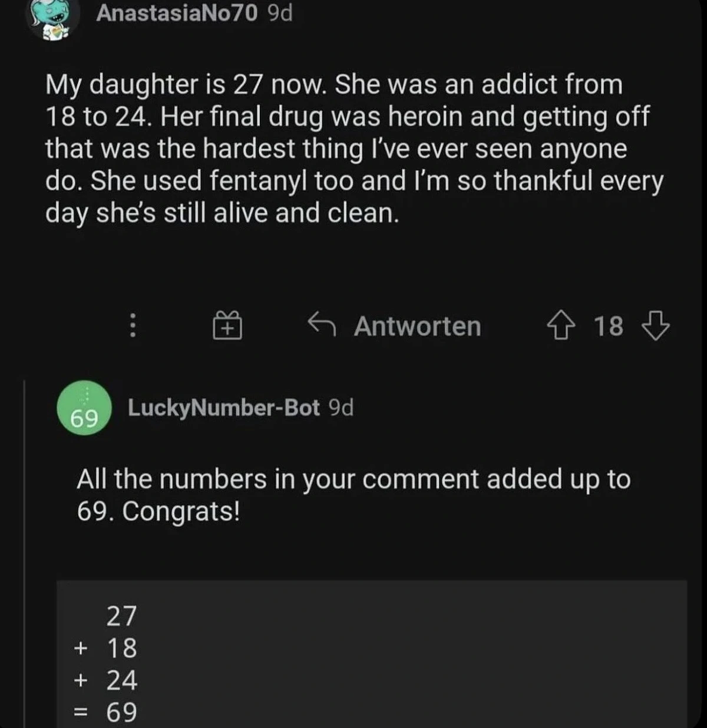Image resolution: width=707 pixels, height=728 pixels.
Task: Click the gift award icon
Action: coord(227,325)
